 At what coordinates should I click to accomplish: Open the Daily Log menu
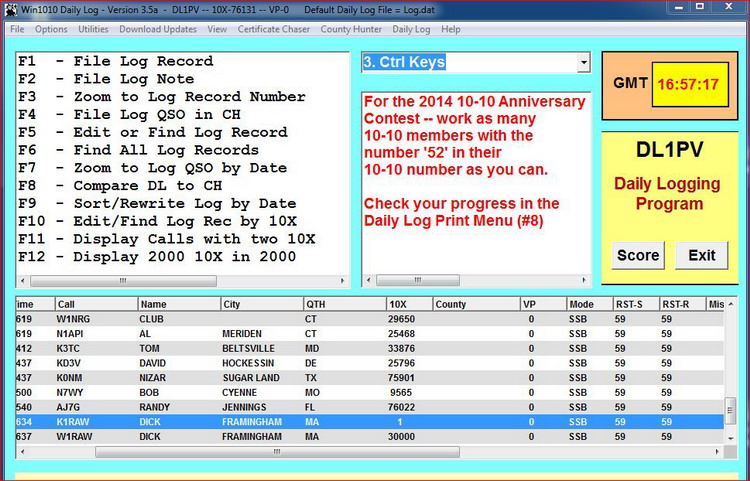click(x=411, y=29)
